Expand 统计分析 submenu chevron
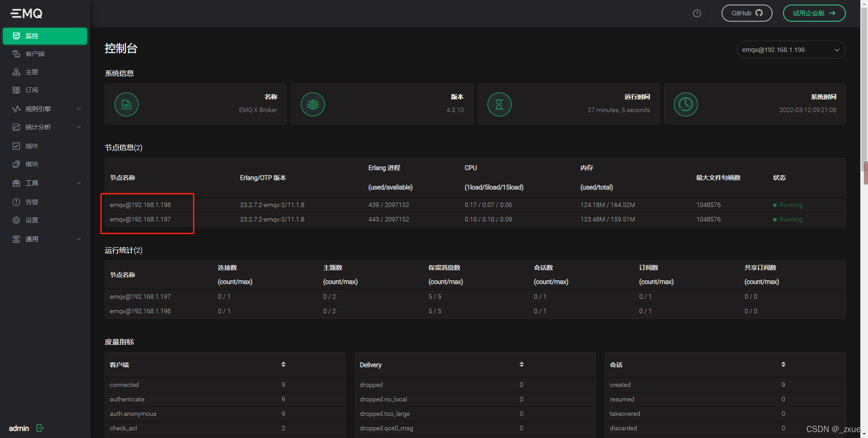 [x=79, y=127]
